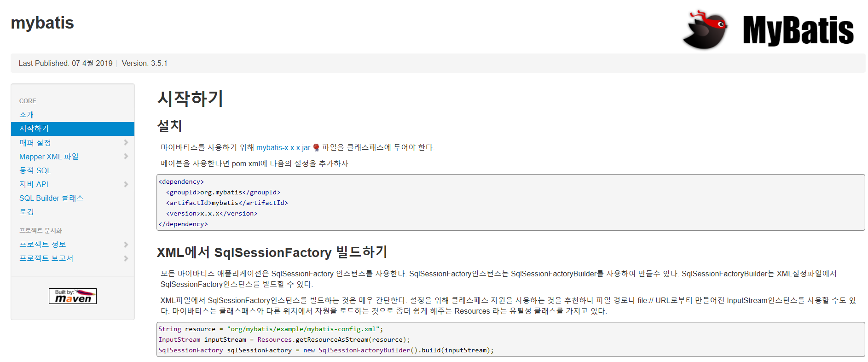Click the 프로젝트 문서화 section label
The image size is (868, 362).
tap(41, 231)
